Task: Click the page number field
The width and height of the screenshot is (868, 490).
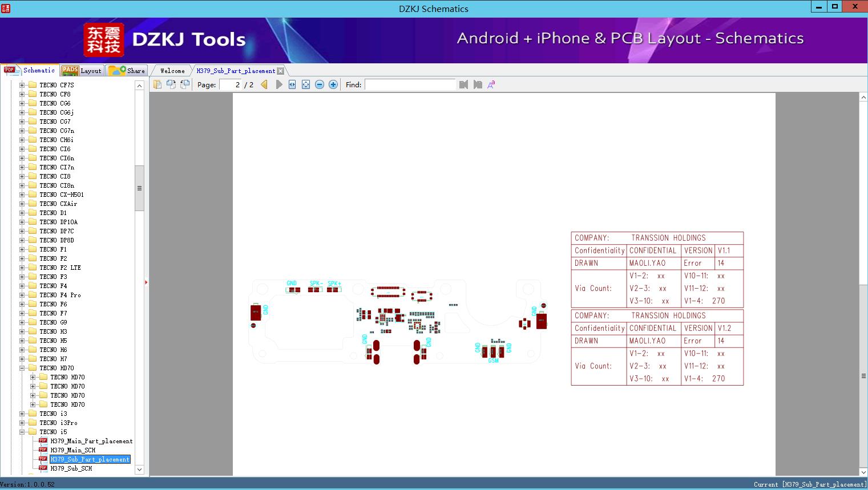Action: (x=231, y=84)
